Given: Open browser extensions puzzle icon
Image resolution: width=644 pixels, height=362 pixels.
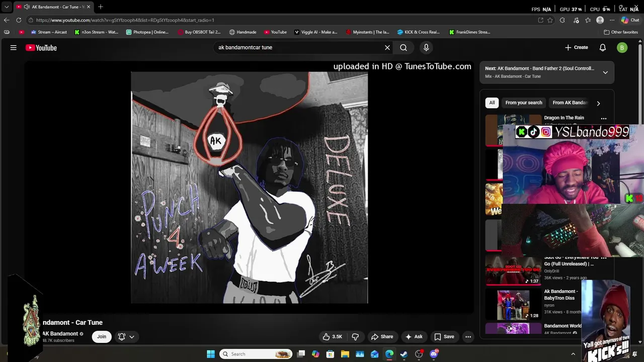Looking at the screenshot, I should click(x=562, y=20).
